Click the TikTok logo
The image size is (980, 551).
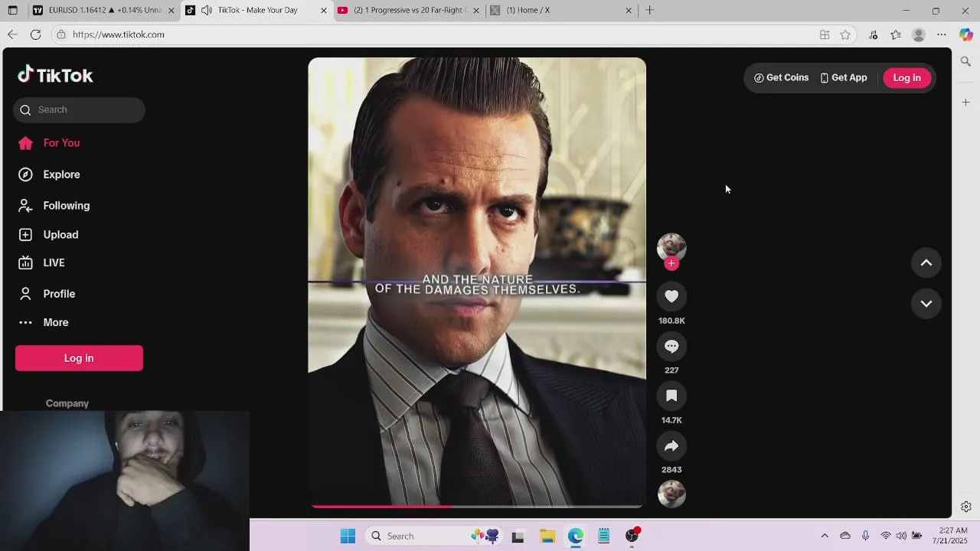[55, 75]
